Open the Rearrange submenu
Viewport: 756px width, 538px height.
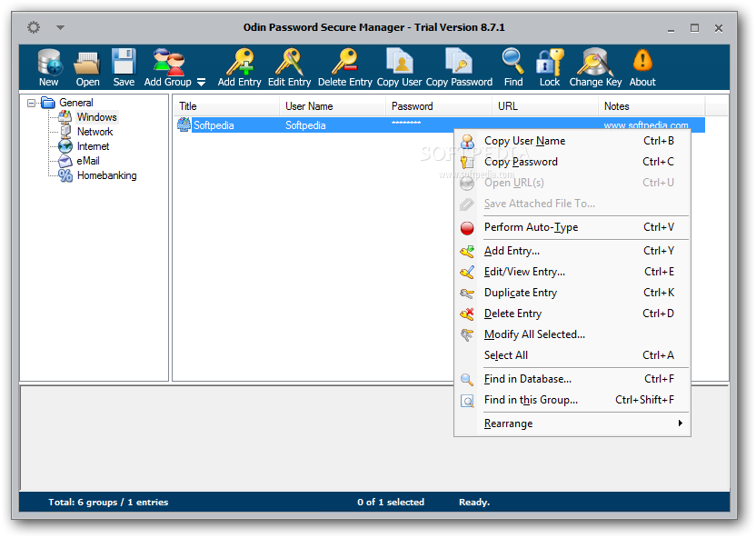coord(572,423)
